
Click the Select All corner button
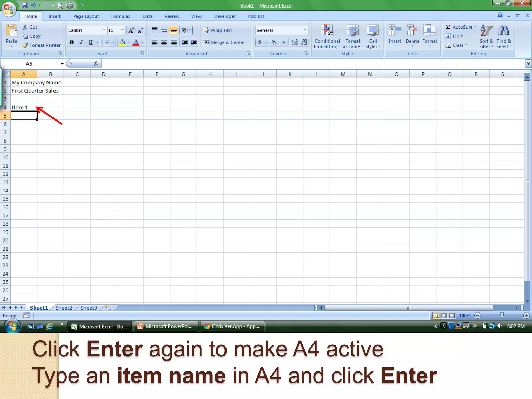click(x=6, y=74)
